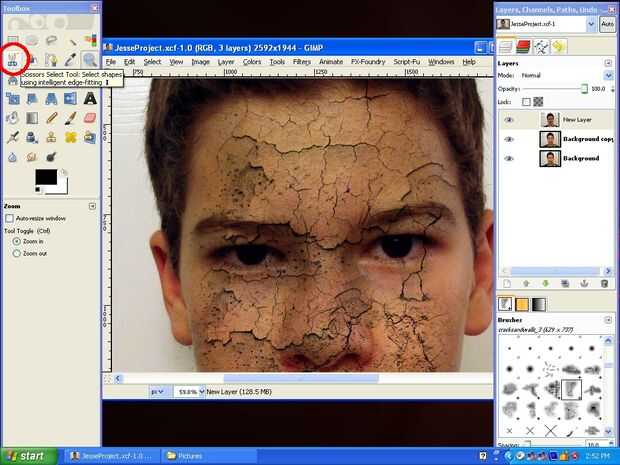
Task: Select the Dodge/Burn tool
Action: point(51,157)
